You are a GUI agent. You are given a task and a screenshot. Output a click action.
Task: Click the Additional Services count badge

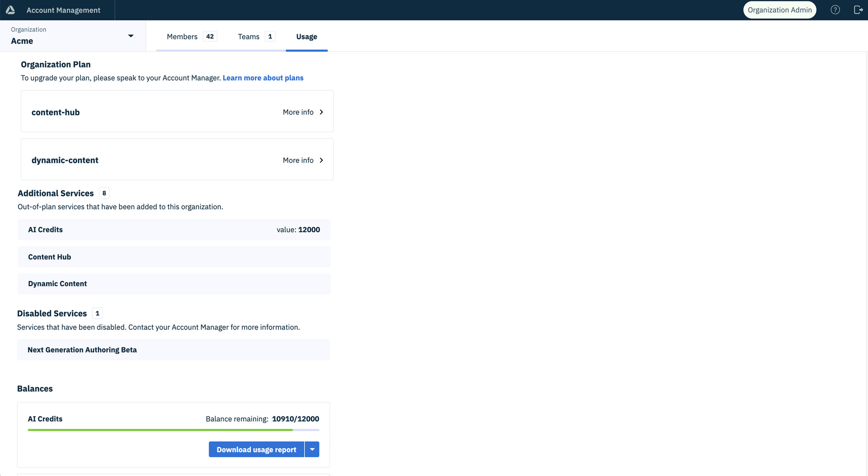coord(104,193)
